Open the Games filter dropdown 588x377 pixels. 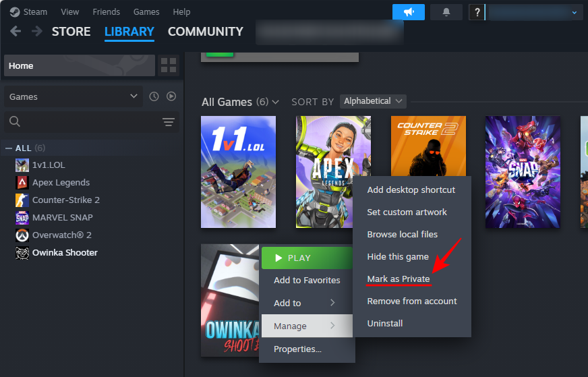pos(73,96)
